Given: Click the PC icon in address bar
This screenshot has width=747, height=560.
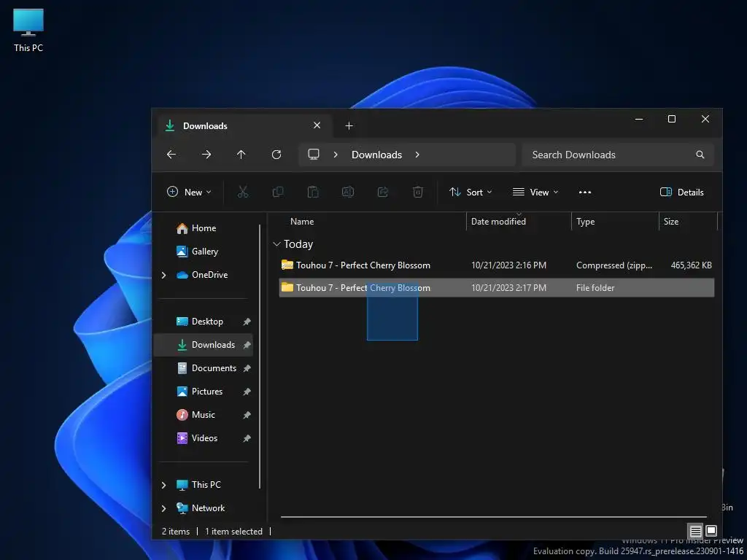Looking at the screenshot, I should coord(314,155).
